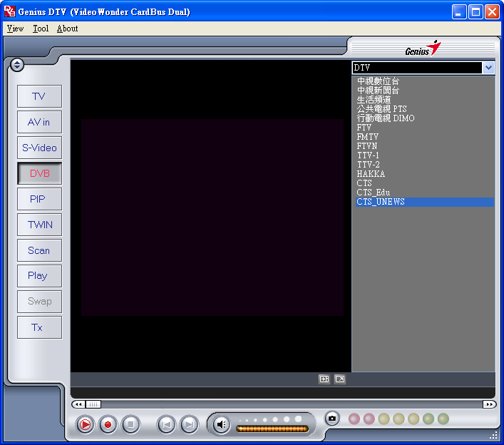504x445 pixels.
Task: Click the app icon in title bar
Action: pos(10,11)
